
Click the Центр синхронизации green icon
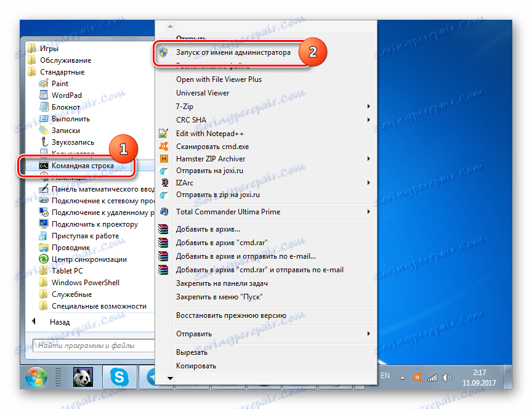[44, 259]
